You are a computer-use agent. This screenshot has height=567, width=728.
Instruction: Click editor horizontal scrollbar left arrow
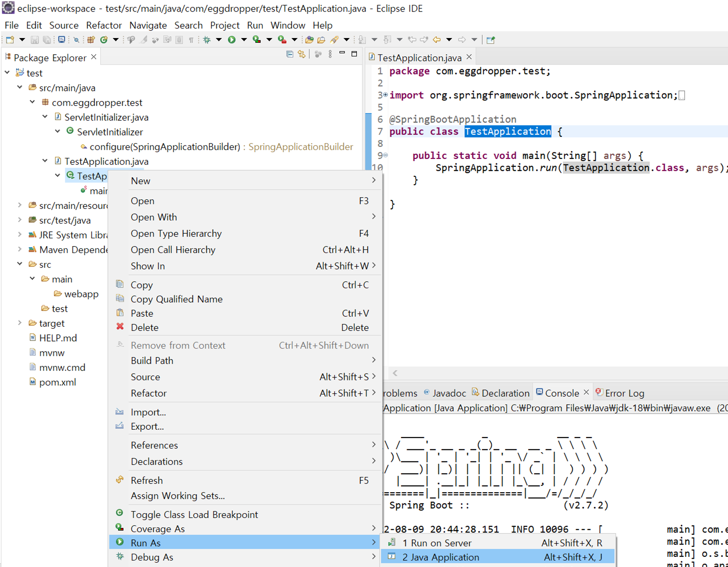tap(395, 373)
